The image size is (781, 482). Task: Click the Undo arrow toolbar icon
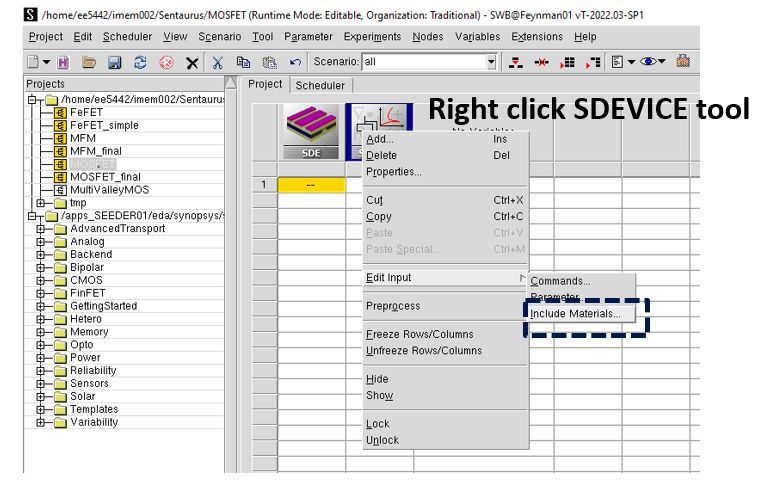click(295, 62)
